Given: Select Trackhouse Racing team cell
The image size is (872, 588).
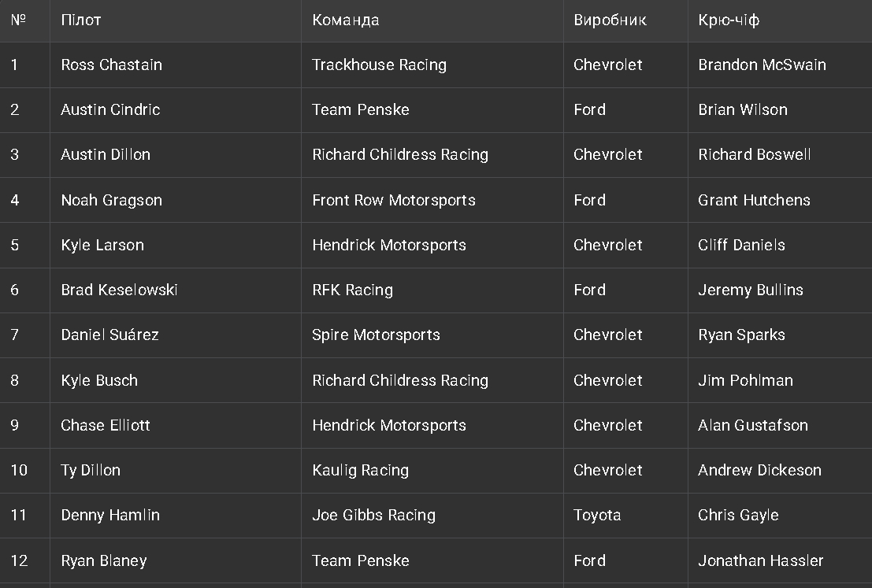Looking at the screenshot, I should (x=379, y=65).
